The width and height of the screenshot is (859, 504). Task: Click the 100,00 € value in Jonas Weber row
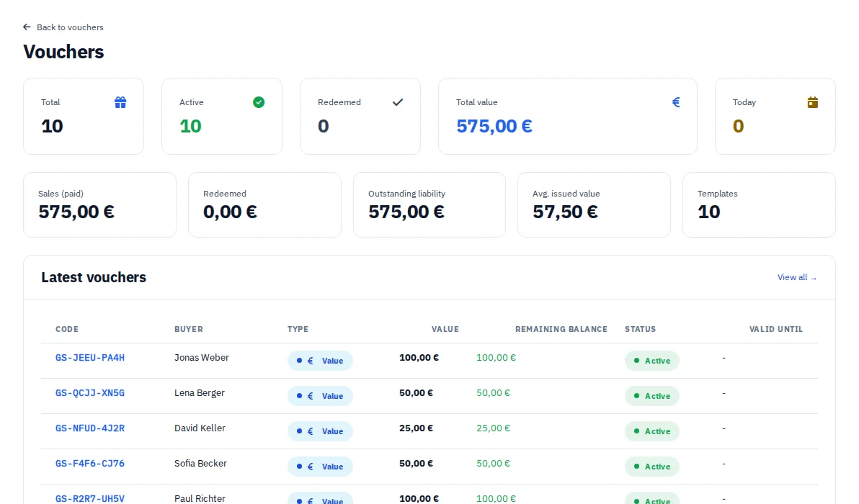419,357
